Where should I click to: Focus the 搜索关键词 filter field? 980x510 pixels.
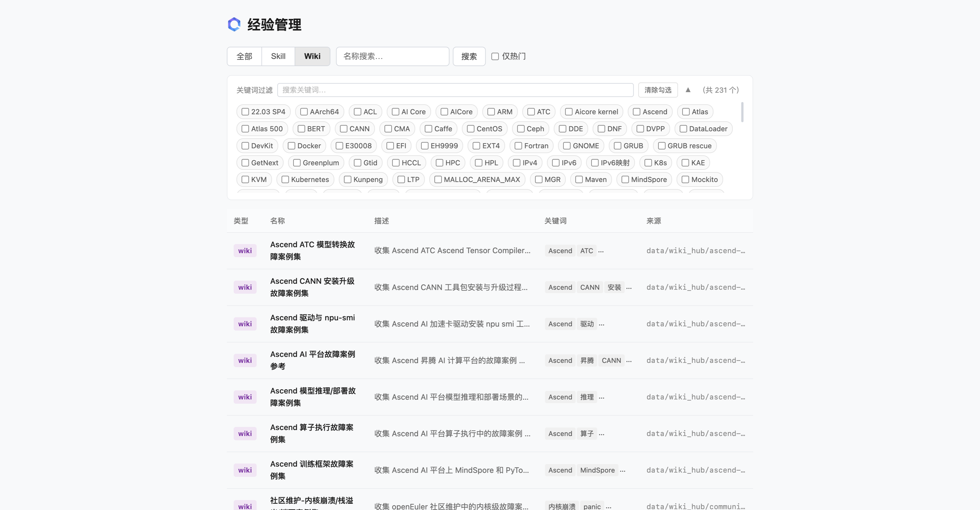tap(455, 90)
